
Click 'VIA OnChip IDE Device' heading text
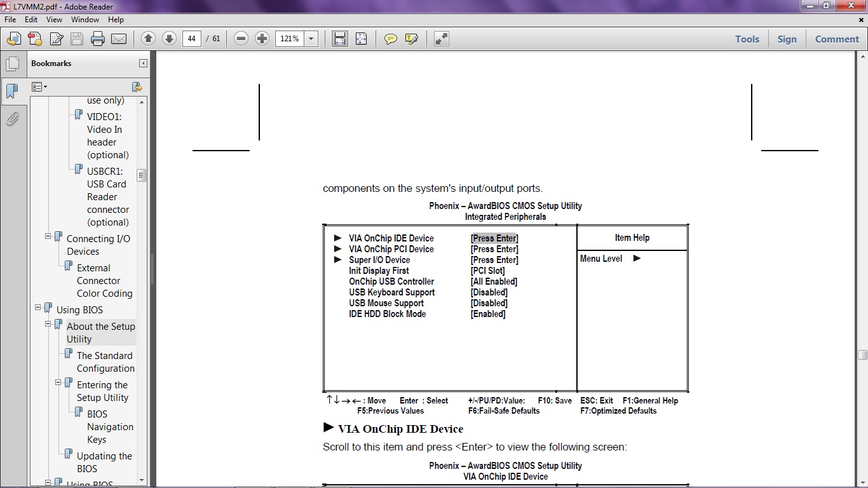(x=400, y=429)
